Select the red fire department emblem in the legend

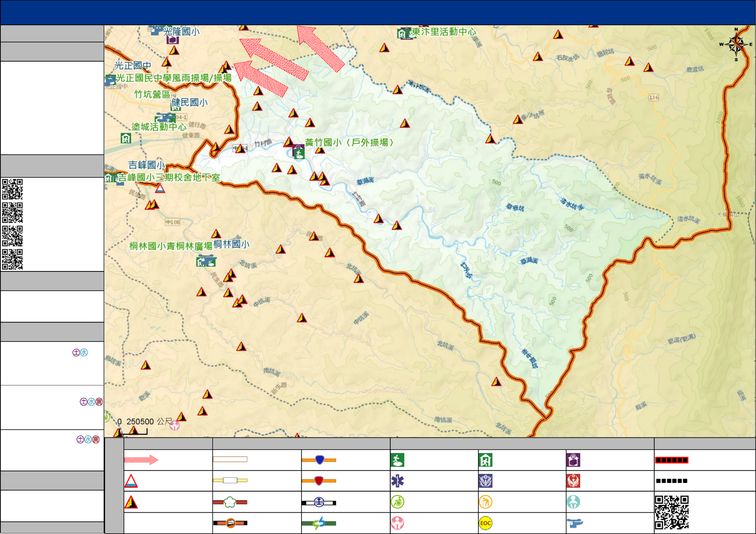pos(573,481)
